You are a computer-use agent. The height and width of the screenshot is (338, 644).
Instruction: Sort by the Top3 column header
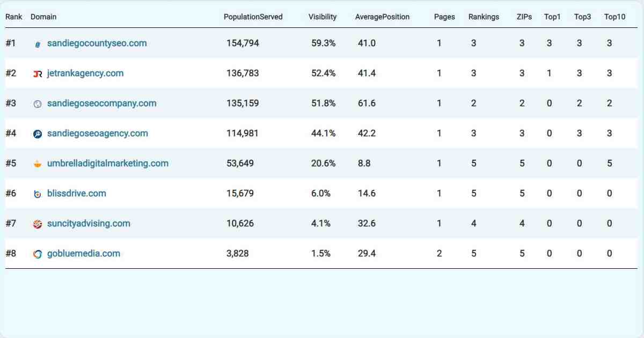pos(582,17)
